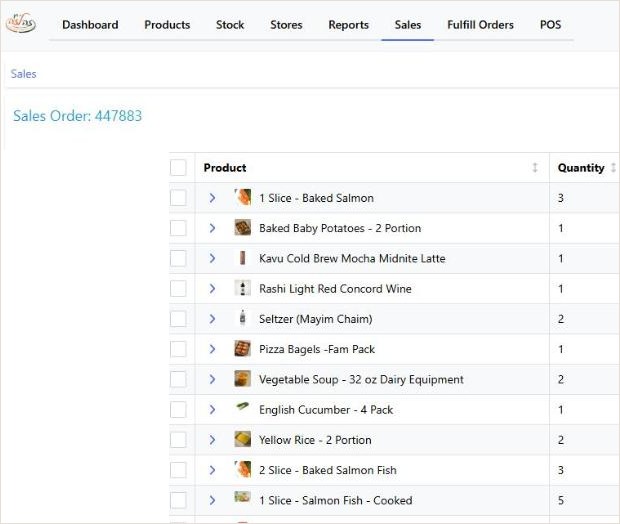The height and width of the screenshot is (524, 620).
Task: Open the Stores tab
Action: pos(286,25)
